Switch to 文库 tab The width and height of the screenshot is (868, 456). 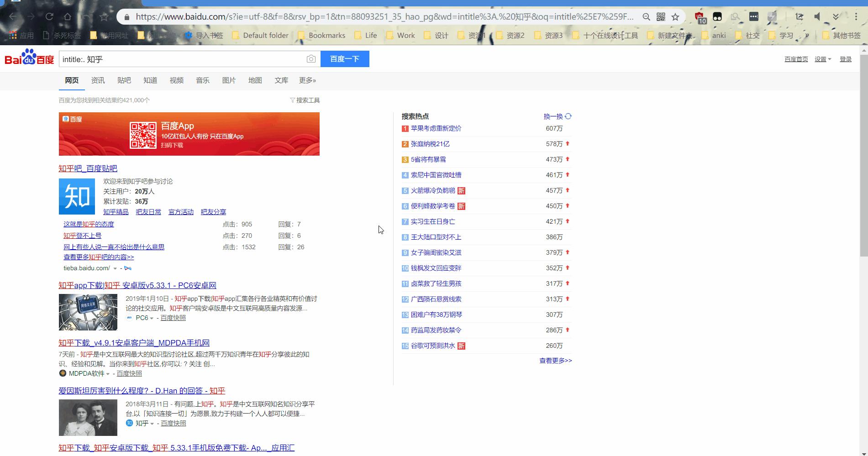[x=281, y=80]
